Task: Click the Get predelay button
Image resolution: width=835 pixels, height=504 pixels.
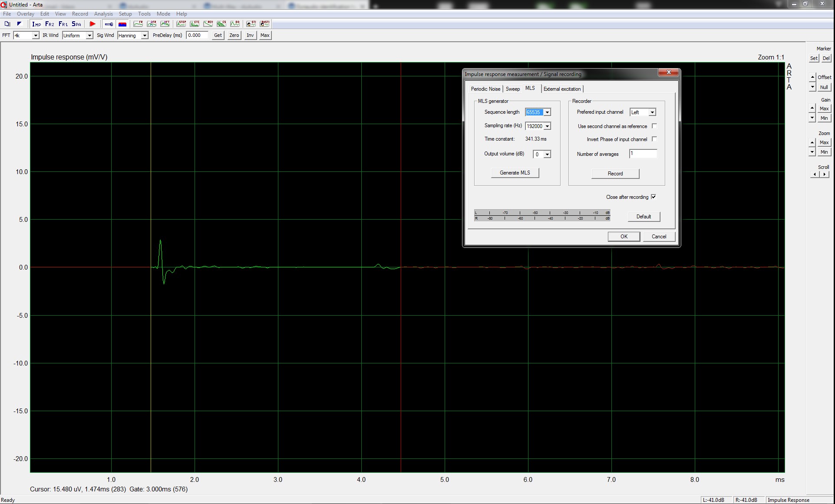Action: click(x=218, y=36)
